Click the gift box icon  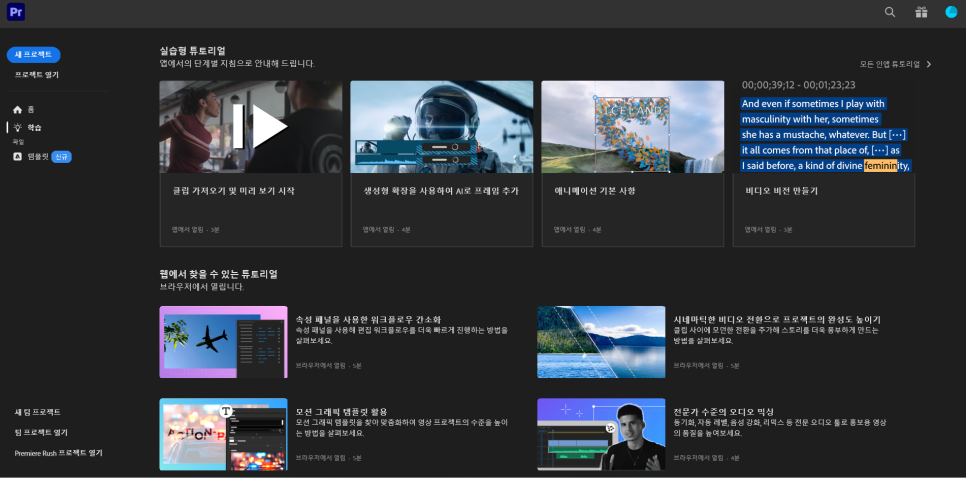pyautogui.click(x=921, y=12)
